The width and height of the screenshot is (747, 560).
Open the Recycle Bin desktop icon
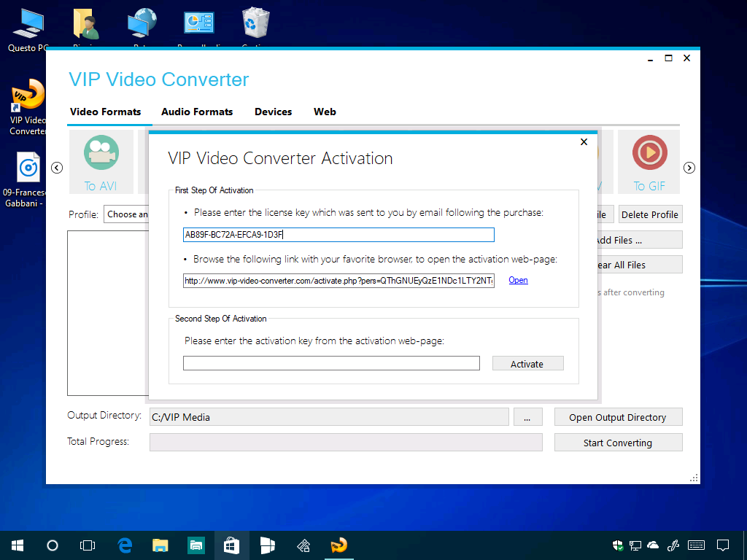point(256,24)
